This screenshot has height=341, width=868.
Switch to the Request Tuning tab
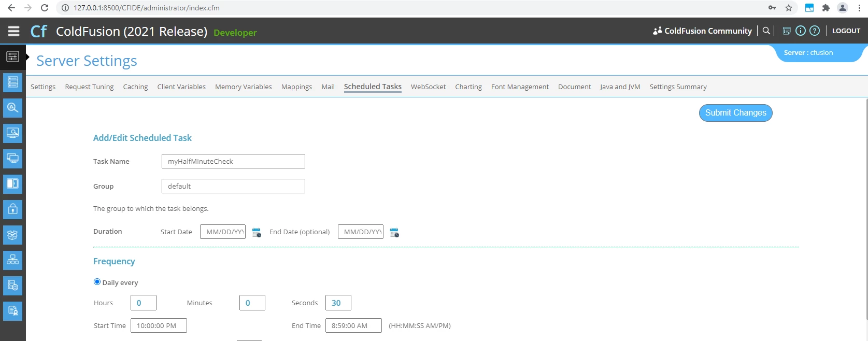(x=89, y=87)
